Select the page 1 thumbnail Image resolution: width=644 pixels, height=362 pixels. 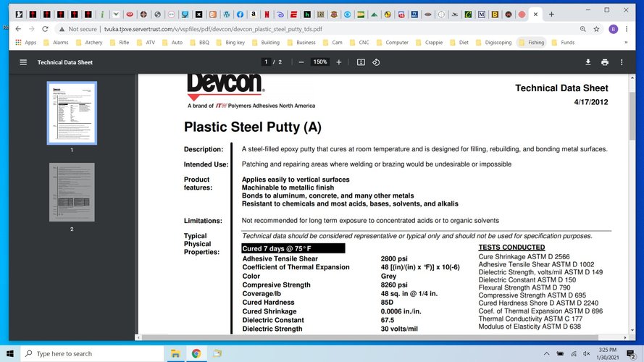[x=72, y=113]
